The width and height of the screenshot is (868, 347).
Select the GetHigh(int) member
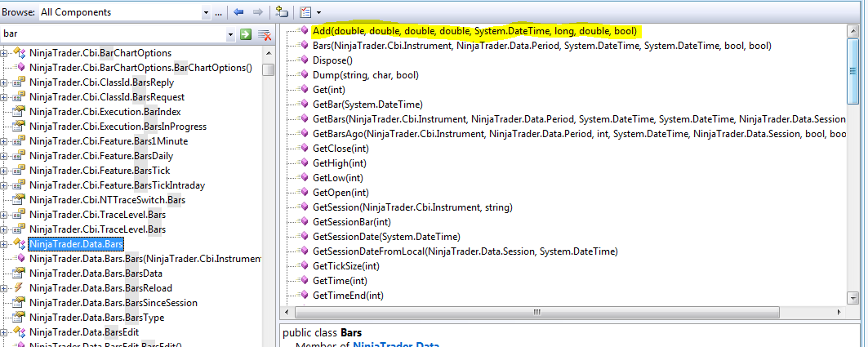340,163
